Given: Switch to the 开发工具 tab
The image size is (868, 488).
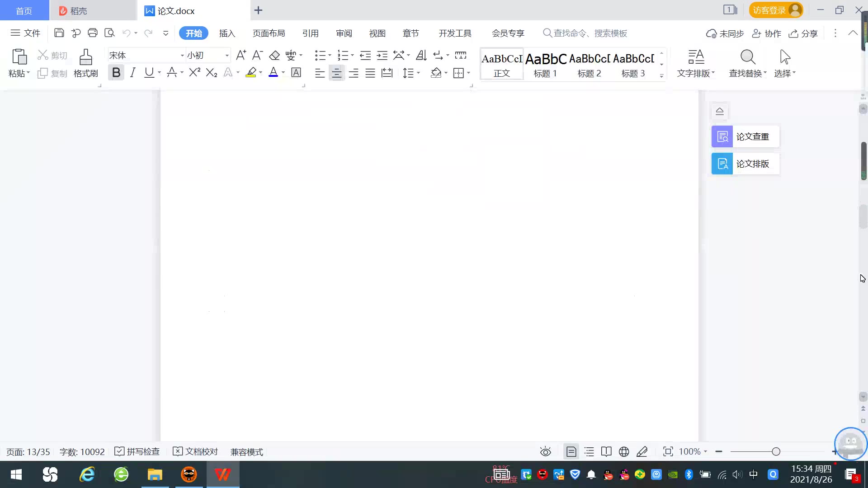Looking at the screenshot, I should click(x=455, y=33).
